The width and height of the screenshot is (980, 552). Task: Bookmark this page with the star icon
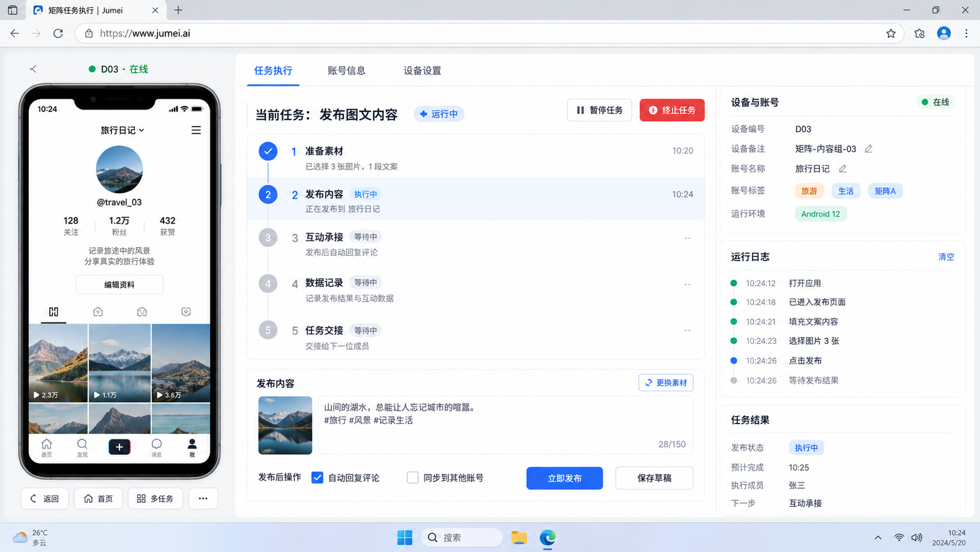(891, 33)
